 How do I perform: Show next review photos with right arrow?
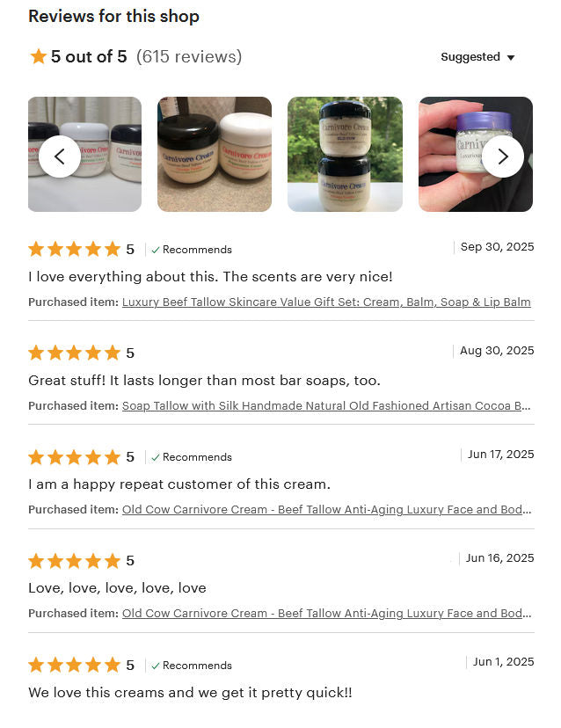pyautogui.click(x=502, y=157)
